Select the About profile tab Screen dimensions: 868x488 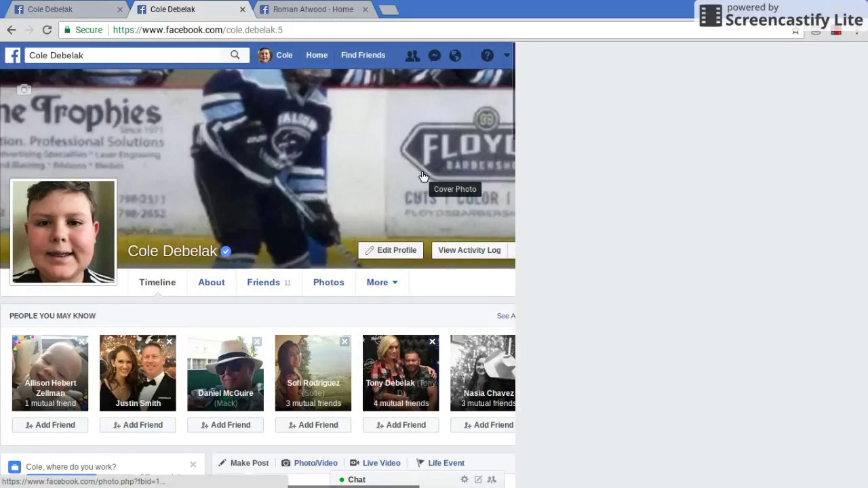tap(212, 283)
